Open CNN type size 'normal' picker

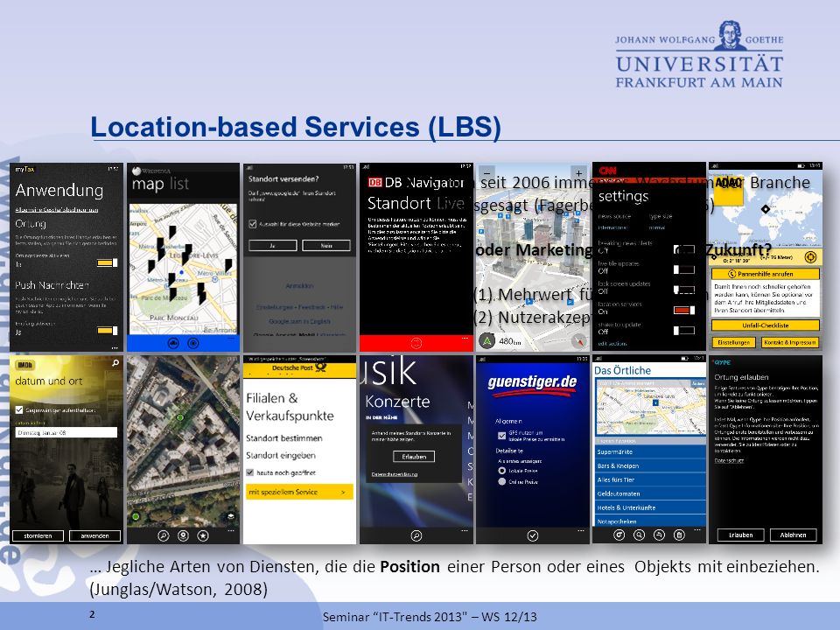[657, 227]
